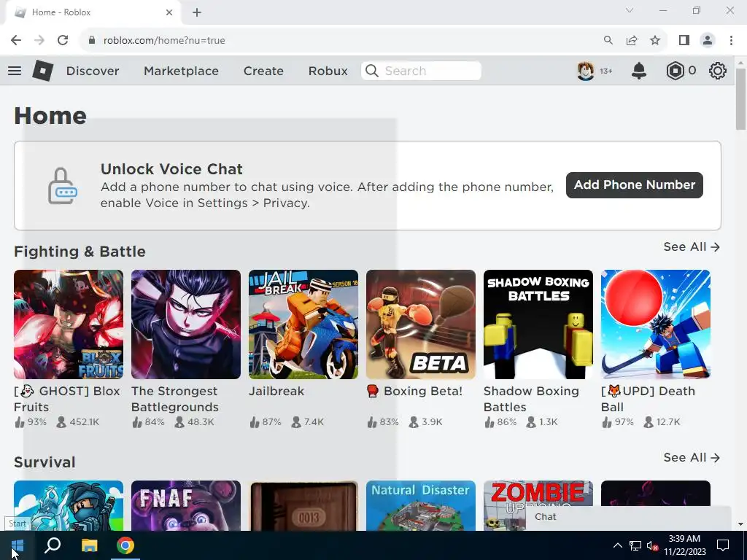Share this page via address bar icon
Screen dimensions: 747x560
632,41
